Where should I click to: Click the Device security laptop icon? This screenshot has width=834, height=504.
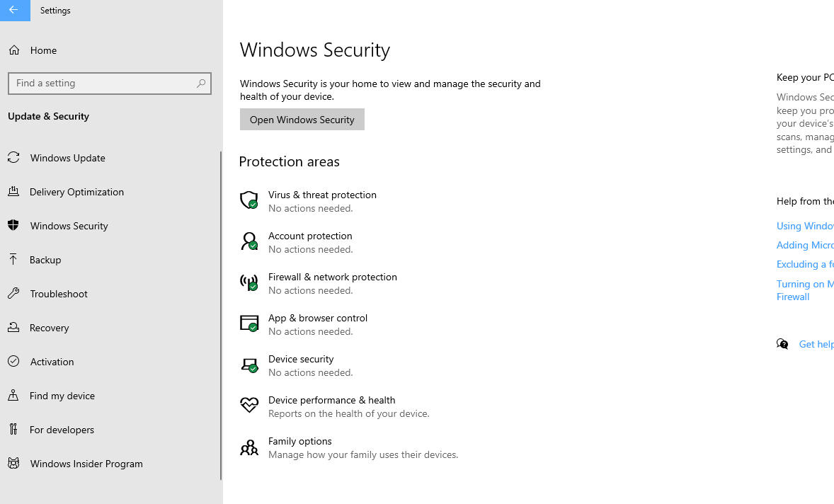pyautogui.click(x=249, y=365)
